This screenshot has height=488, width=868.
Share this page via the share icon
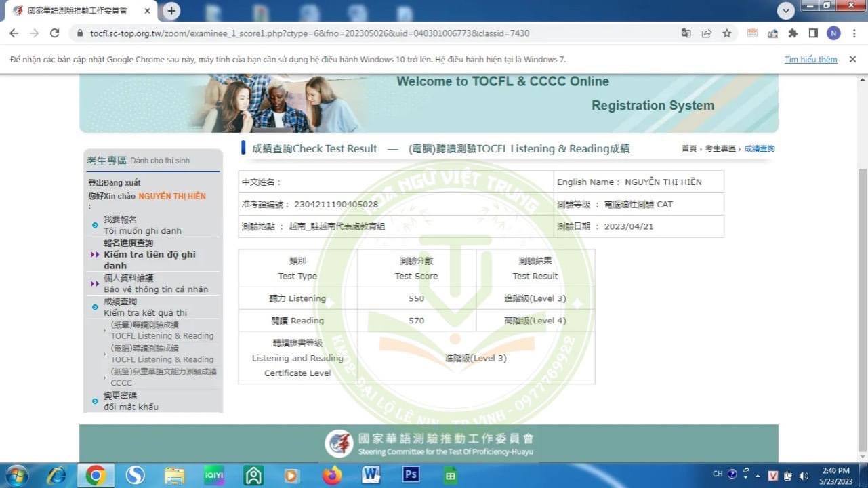707,33
